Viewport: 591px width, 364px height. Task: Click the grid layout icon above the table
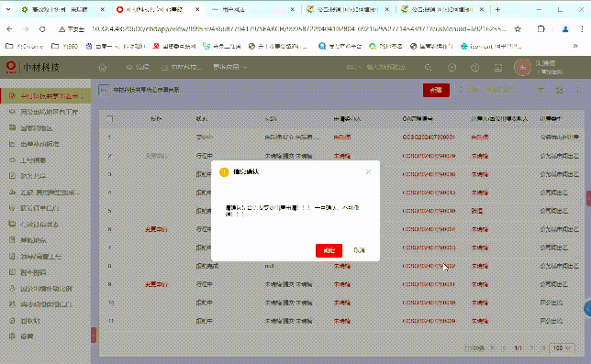pyautogui.click(x=560, y=90)
